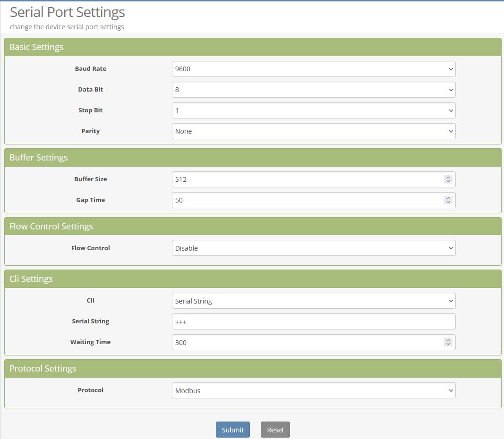Click the Cli Settings section header

click(x=31, y=279)
